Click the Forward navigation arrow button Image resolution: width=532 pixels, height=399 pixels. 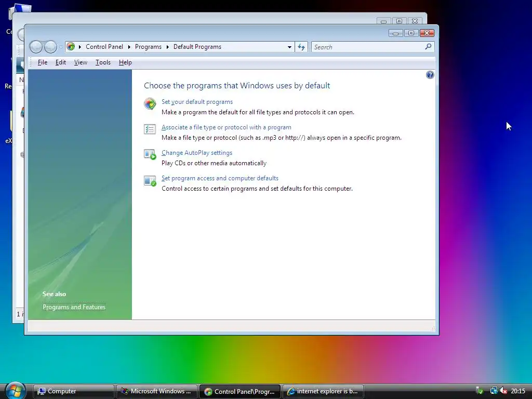click(50, 47)
